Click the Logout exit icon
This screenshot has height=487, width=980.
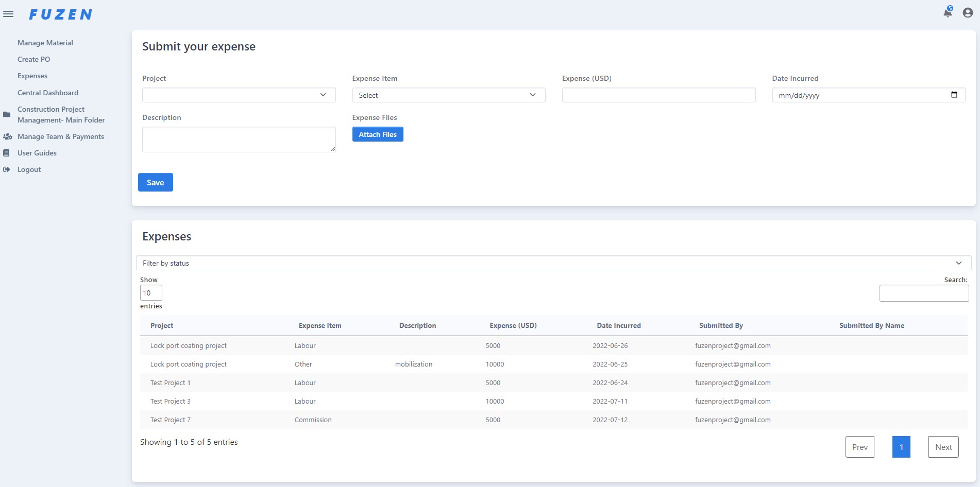6,169
